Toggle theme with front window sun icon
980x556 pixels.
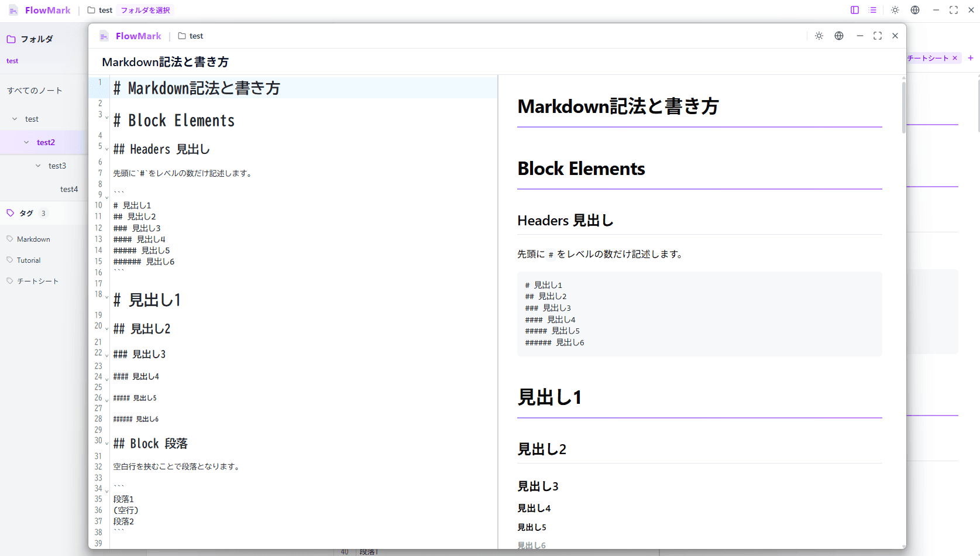coord(819,36)
